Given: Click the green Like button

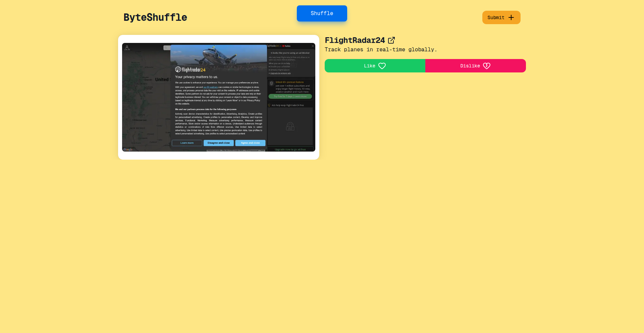Looking at the screenshot, I should click(375, 66).
